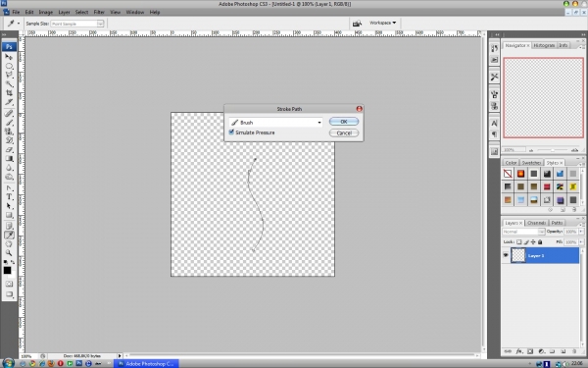Click the Go to Bridge icon

(x=357, y=24)
